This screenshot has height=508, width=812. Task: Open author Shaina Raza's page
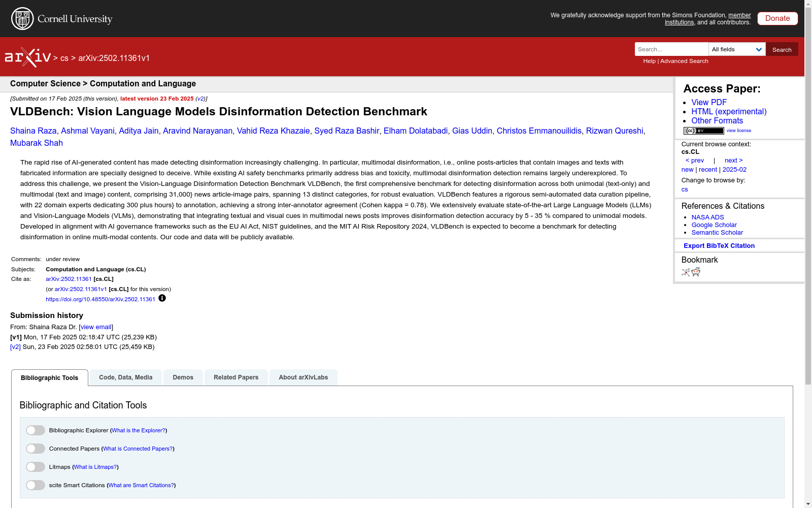[33, 131]
